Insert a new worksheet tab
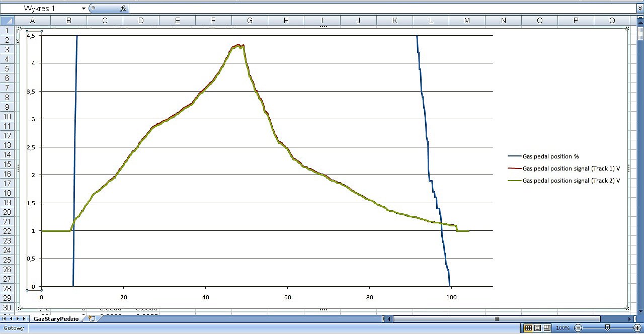The width and height of the screenshot is (644, 334). coord(92,319)
